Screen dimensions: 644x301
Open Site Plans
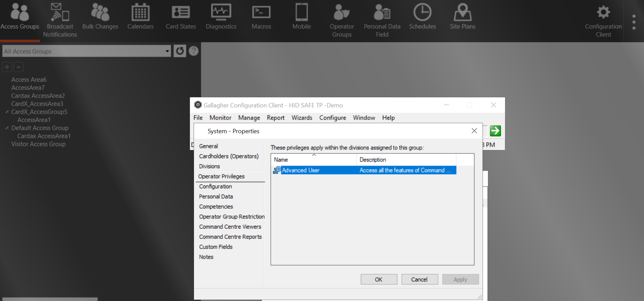[x=463, y=17]
